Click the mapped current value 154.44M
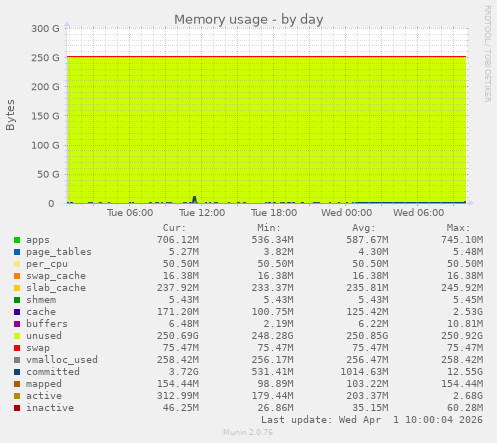 (x=178, y=384)
